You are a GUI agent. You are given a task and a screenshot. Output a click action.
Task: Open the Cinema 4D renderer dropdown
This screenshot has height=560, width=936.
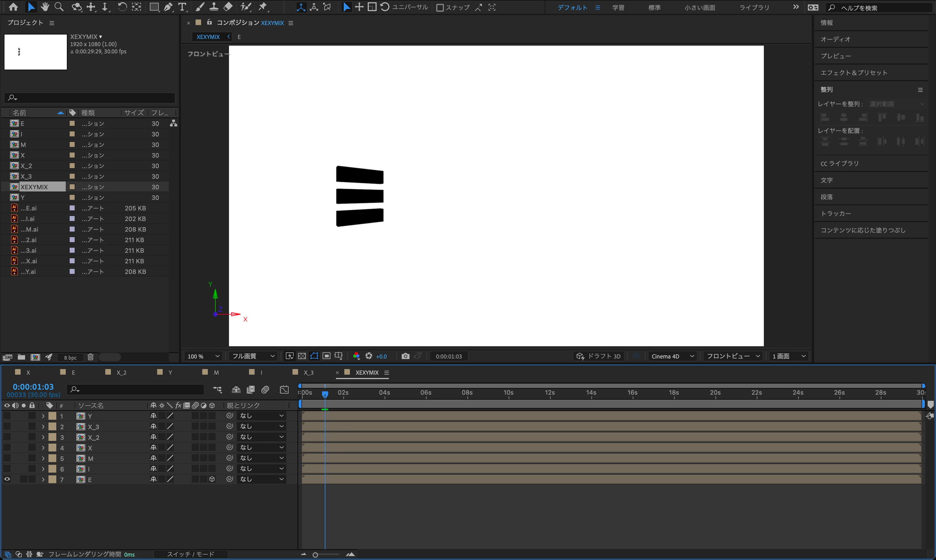click(672, 356)
